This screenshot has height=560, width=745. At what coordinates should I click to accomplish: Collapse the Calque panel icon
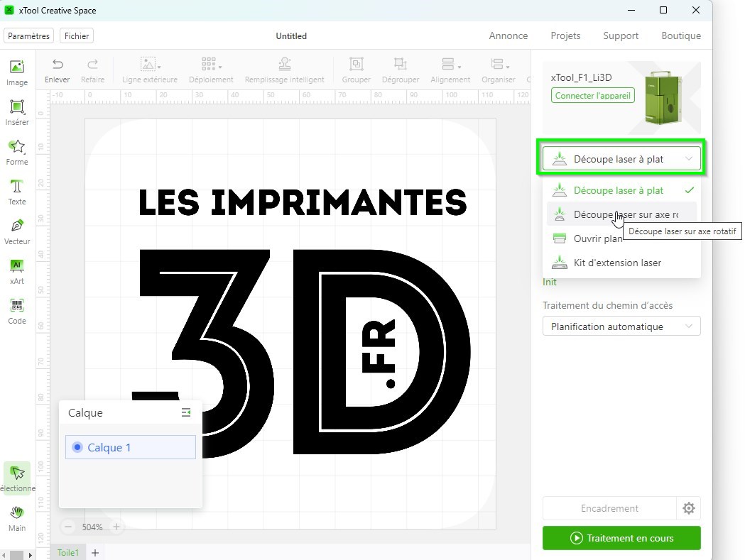pos(186,412)
